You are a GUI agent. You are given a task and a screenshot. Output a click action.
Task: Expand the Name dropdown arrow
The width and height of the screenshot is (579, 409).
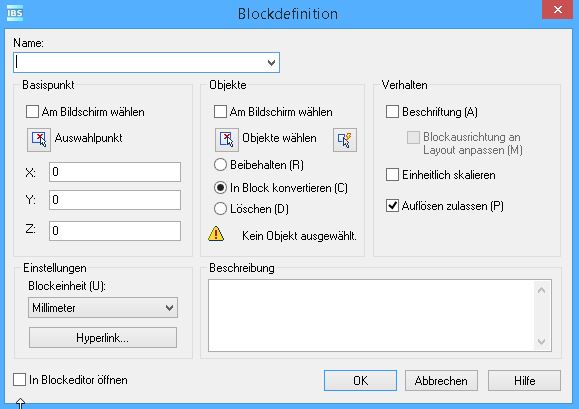(271, 63)
